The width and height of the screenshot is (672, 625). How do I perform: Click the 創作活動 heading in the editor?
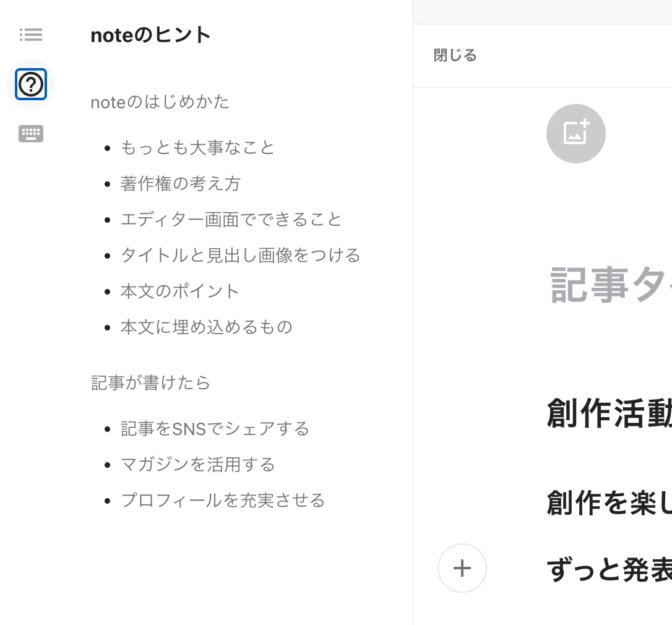pos(610,413)
